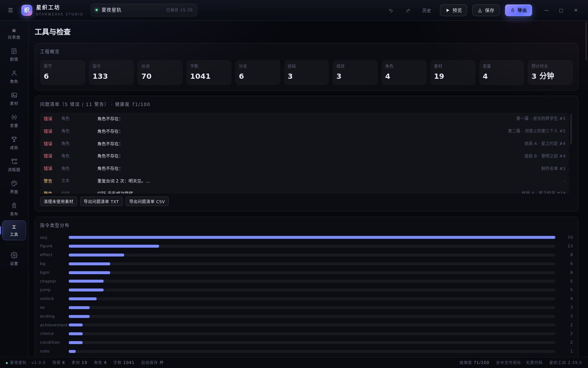Select the 工具 tools sidebar item
This screenshot has height=368, width=588.
(x=14, y=230)
